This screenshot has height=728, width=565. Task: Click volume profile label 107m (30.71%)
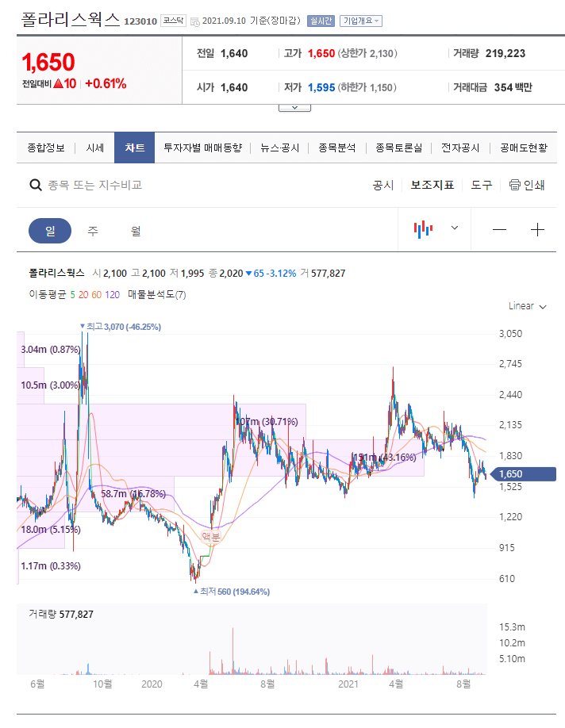point(267,422)
